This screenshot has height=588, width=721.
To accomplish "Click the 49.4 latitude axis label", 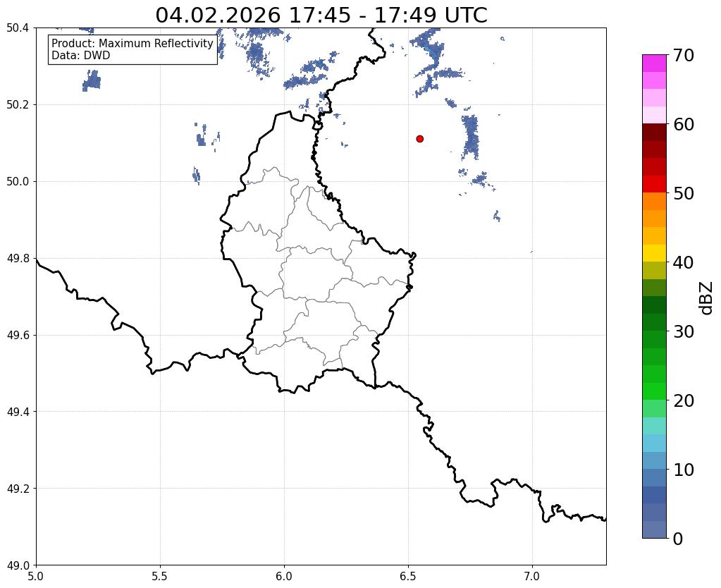I will [x=18, y=412].
